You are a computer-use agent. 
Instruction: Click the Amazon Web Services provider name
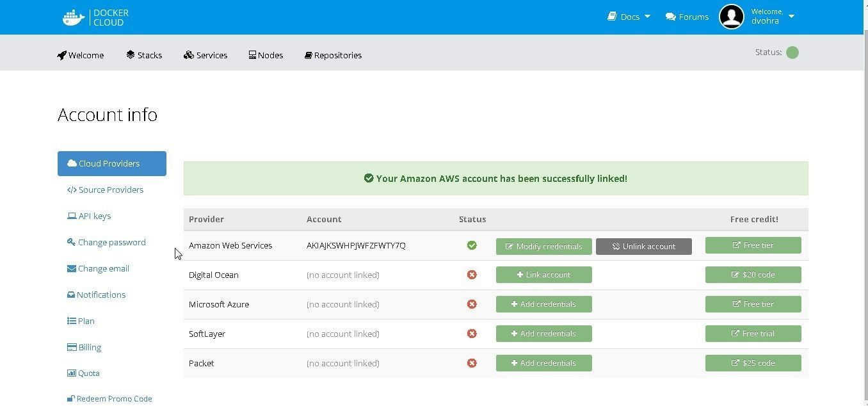(x=230, y=245)
